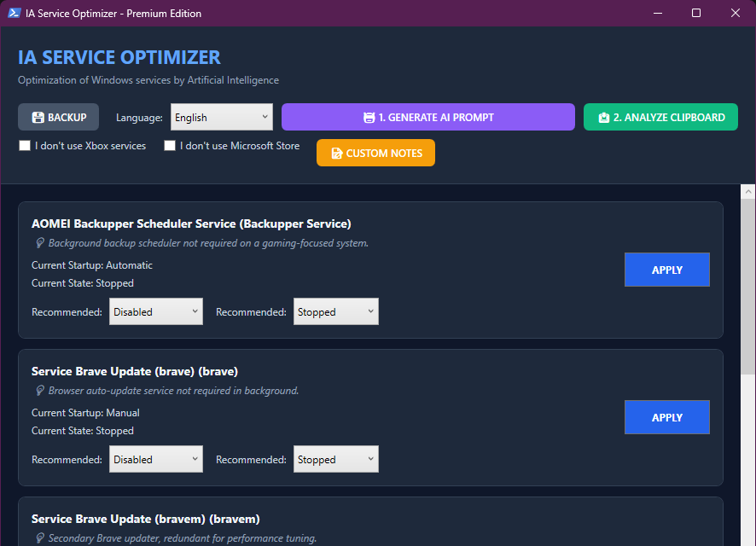
Task: Click the lightbulb tip icon on Brave Update card
Action: tap(40, 391)
